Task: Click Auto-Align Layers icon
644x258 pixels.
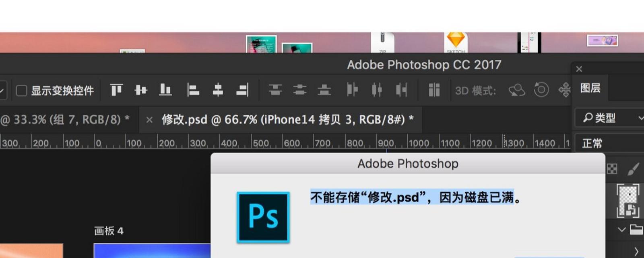Action: pos(434,89)
